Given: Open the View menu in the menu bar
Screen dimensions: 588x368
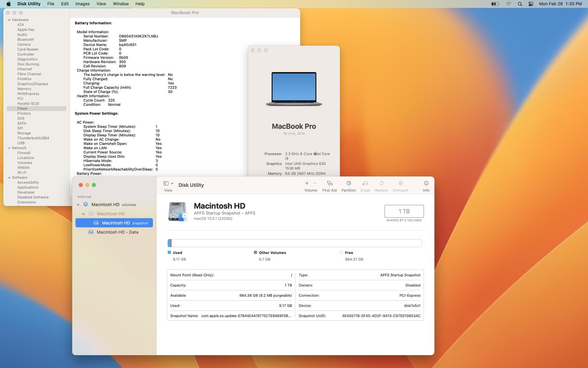Looking at the screenshot, I should pos(101,4).
